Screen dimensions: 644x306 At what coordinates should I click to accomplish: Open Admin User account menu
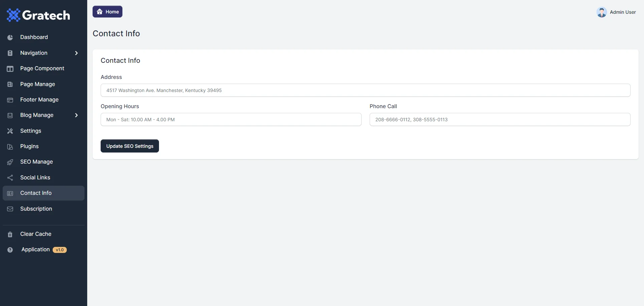(623, 12)
